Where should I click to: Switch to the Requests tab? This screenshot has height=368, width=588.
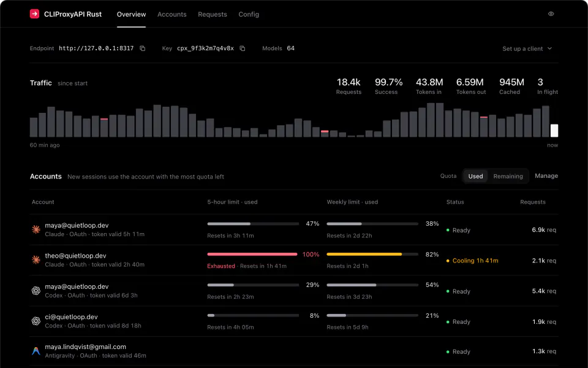(213, 14)
